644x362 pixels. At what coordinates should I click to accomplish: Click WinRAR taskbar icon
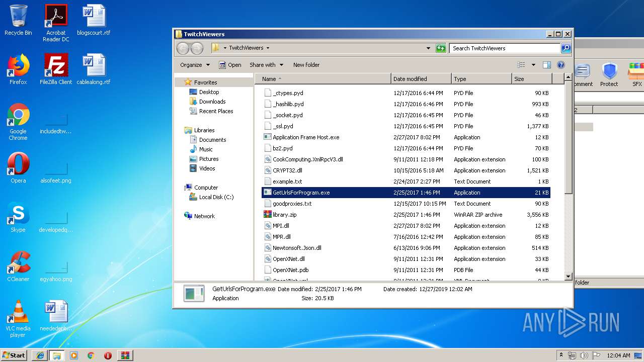tap(125, 355)
